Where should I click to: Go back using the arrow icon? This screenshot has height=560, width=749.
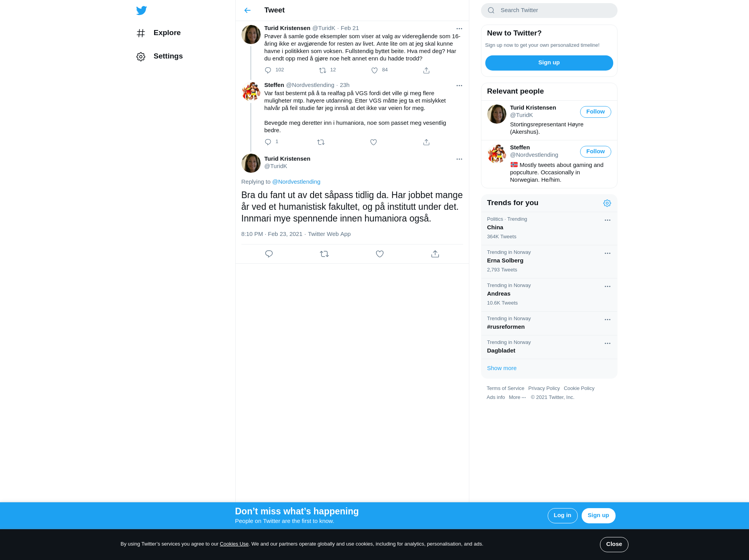pos(247,10)
